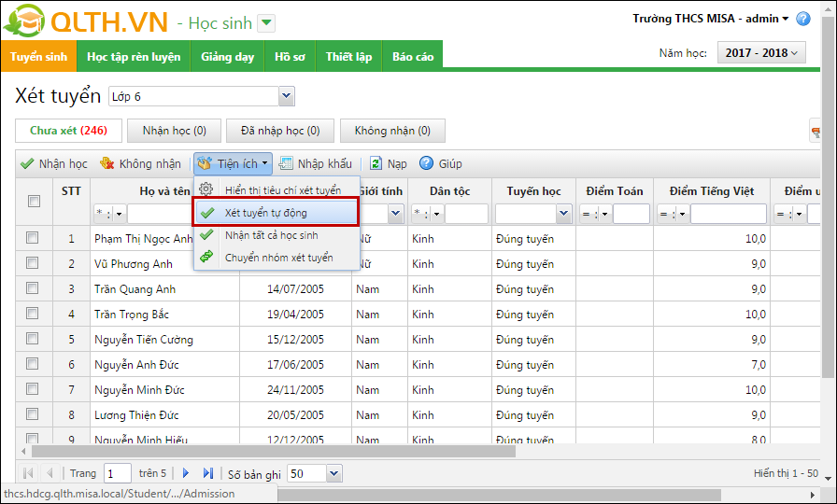Open the Báo cáo tab
Viewport: 837px width, 504px height.
click(413, 56)
